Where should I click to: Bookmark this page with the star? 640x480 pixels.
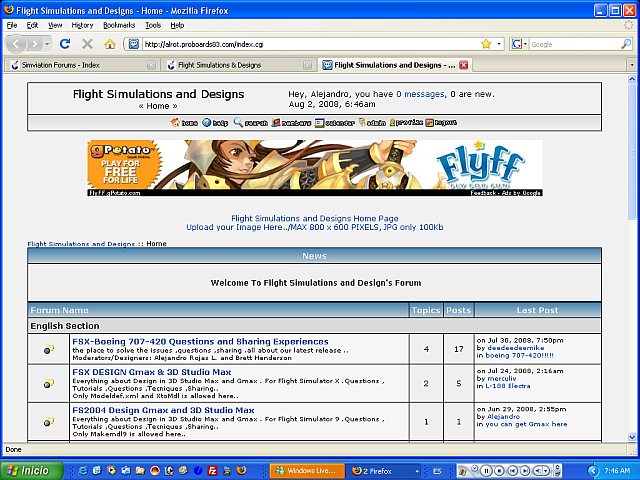coord(486,44)
